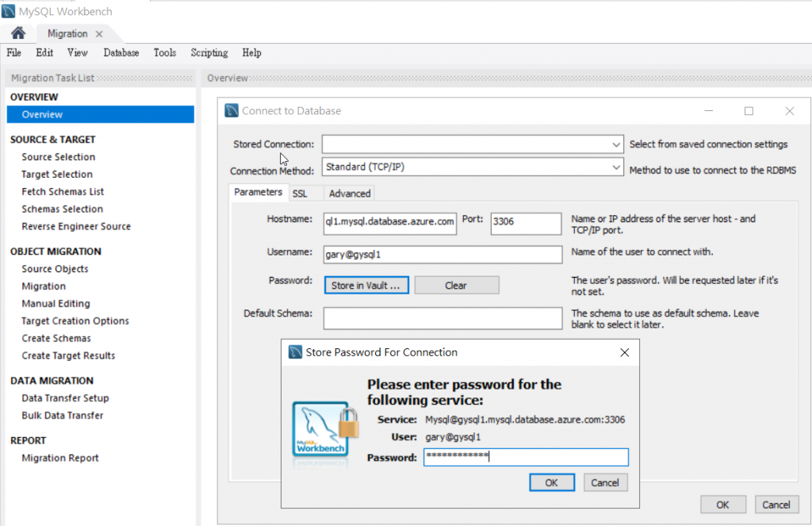812x526 pixels.
Task: Open the Help menu
Action: (x=251, y=53)
